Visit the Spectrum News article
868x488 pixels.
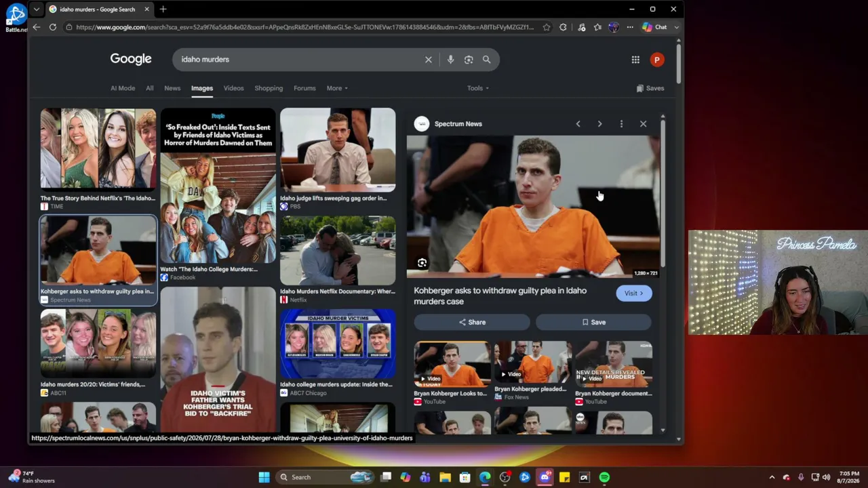click(x=634, y=293)
